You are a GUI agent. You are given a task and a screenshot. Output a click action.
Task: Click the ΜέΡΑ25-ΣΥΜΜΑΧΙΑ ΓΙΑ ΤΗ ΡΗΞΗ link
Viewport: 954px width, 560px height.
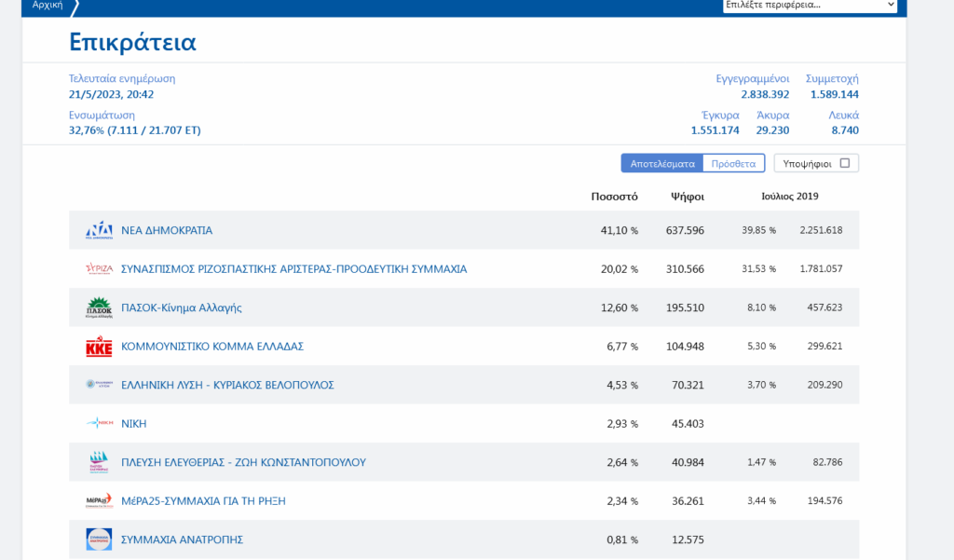coord(203,501)
